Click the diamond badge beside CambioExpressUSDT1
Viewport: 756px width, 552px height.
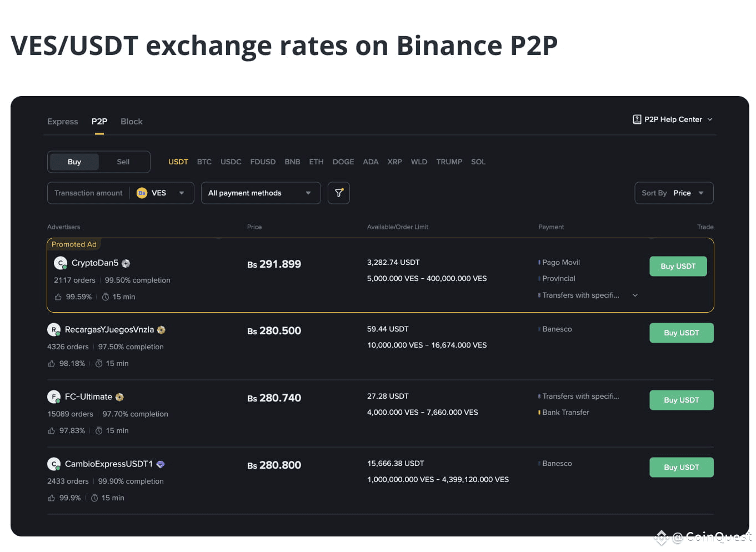tap(161, 464)
